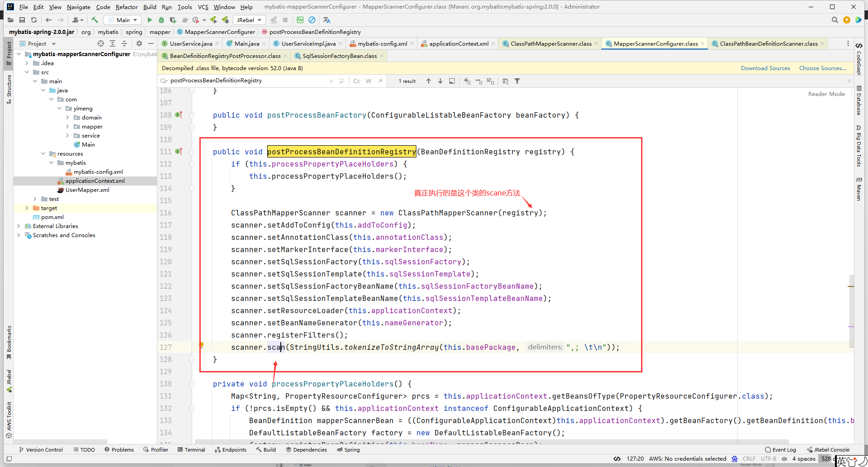Image resolution: width=868 pixels, height=467 pixels.
Task: Open CodeGeeX side panel
Action: [x=859, y=59]
